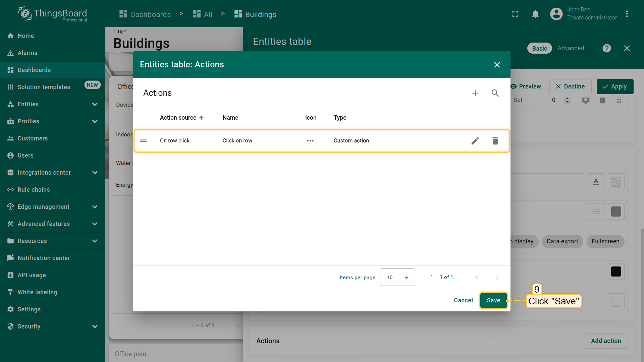Cancel the Actions dialog
The image size is (644, 362).
pos(463,300)
